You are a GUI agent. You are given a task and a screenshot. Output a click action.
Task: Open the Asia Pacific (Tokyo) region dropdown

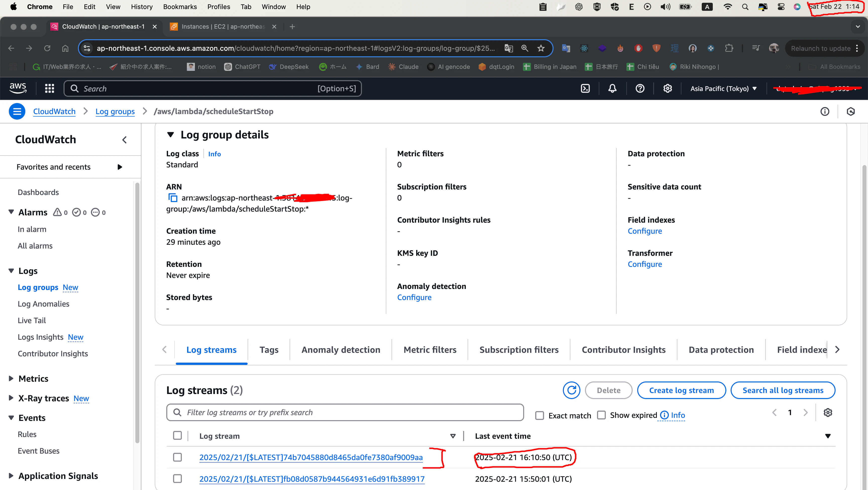click(x=723, y=88)
